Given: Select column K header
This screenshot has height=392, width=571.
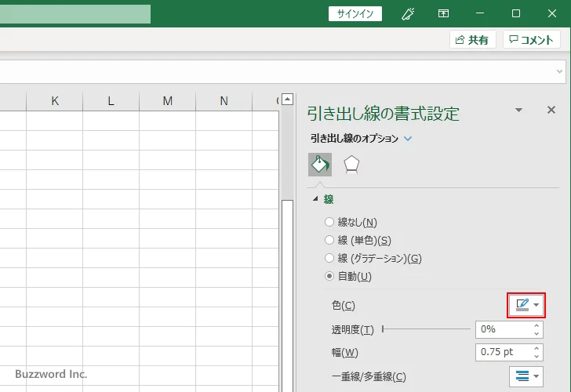Looking at the screenshot, I should coord(55,101).
